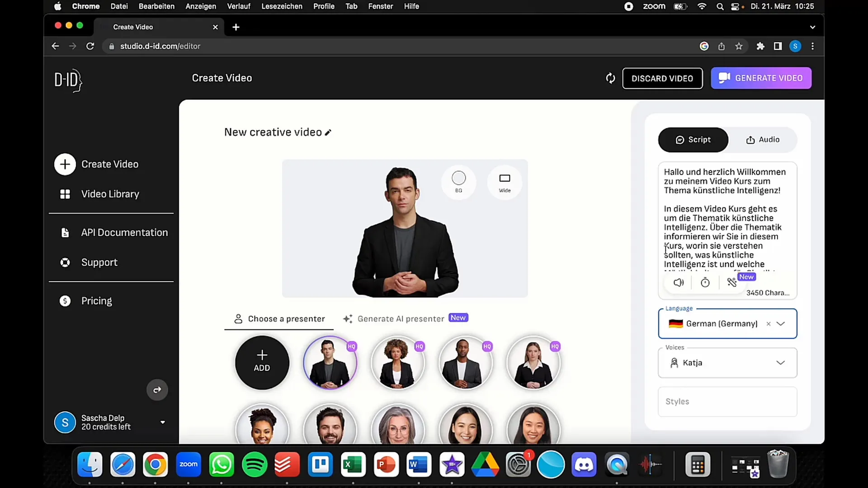Click the refresh/reset icon near Create Video title
The width and height of the screenshot is (868, 488).
[610, 78]
